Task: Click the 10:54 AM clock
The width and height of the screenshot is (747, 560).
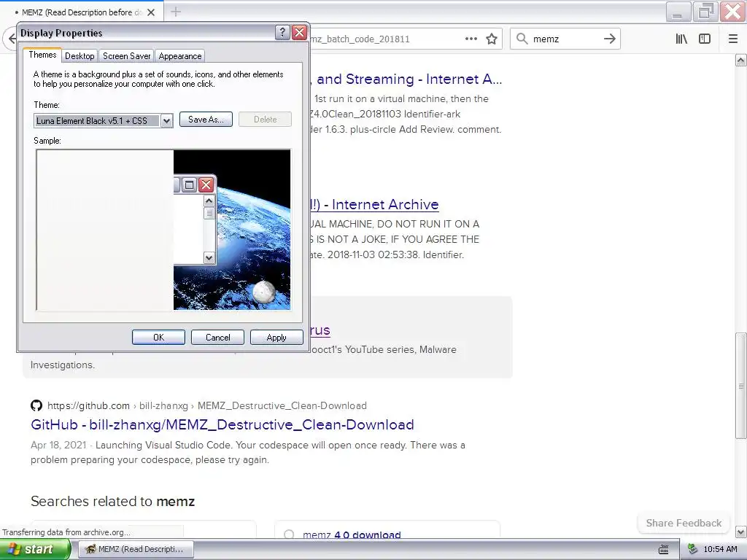Action: coord(720,549)
